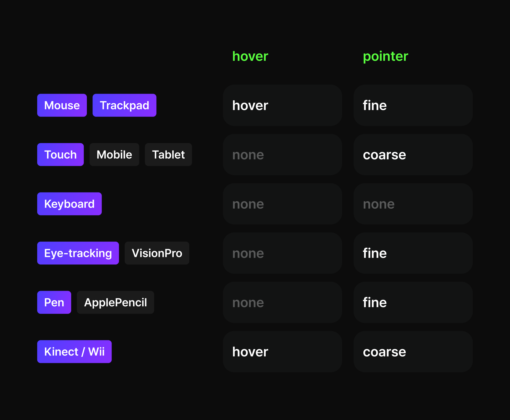510x420 pixels.
Task: Click the dark Tablet tag
Action: coord(168,155)
